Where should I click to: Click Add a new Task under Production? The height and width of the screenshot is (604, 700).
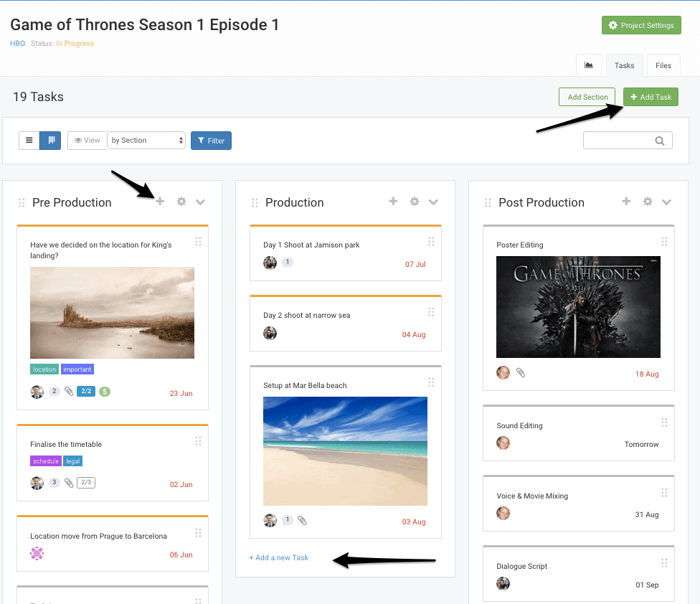278,557
